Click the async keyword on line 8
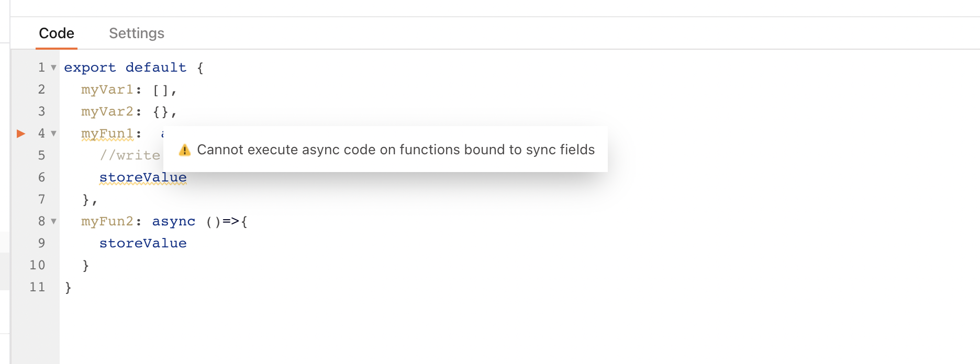Screen dimensions: 980x364 (x=174, y=221)
